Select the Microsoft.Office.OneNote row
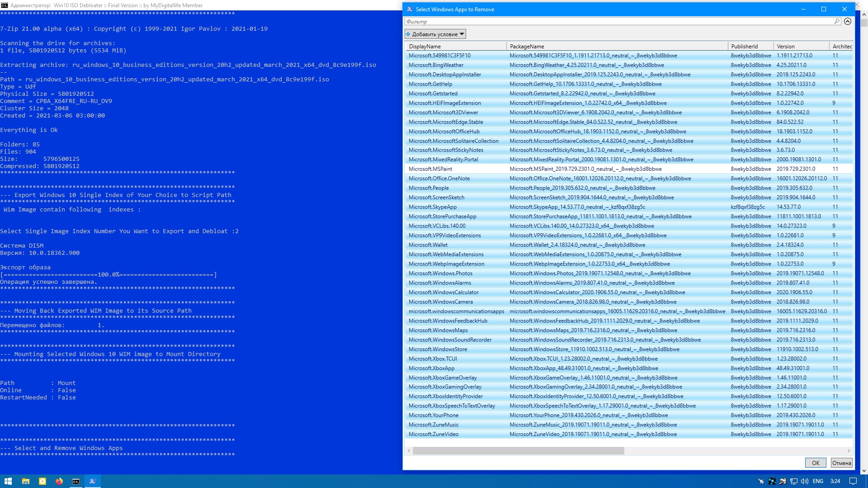Viewport: 868px width, 488px height. [629, 178]
